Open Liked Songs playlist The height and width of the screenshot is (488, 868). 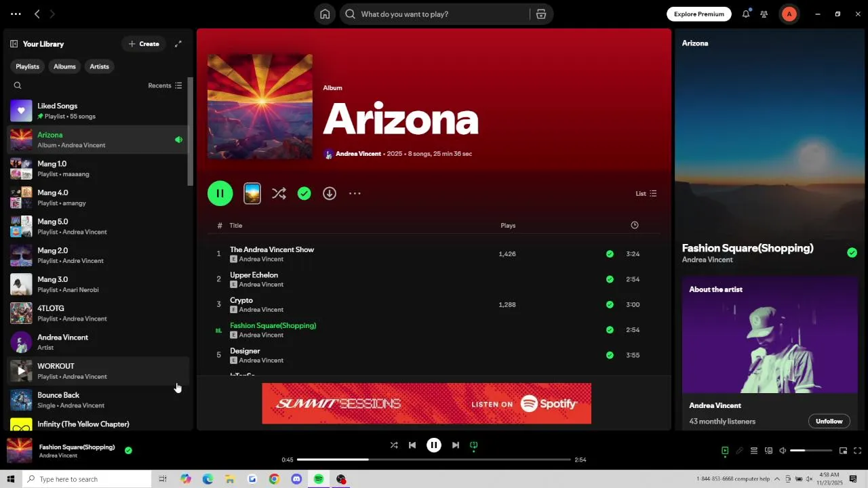tap(98, 110)
